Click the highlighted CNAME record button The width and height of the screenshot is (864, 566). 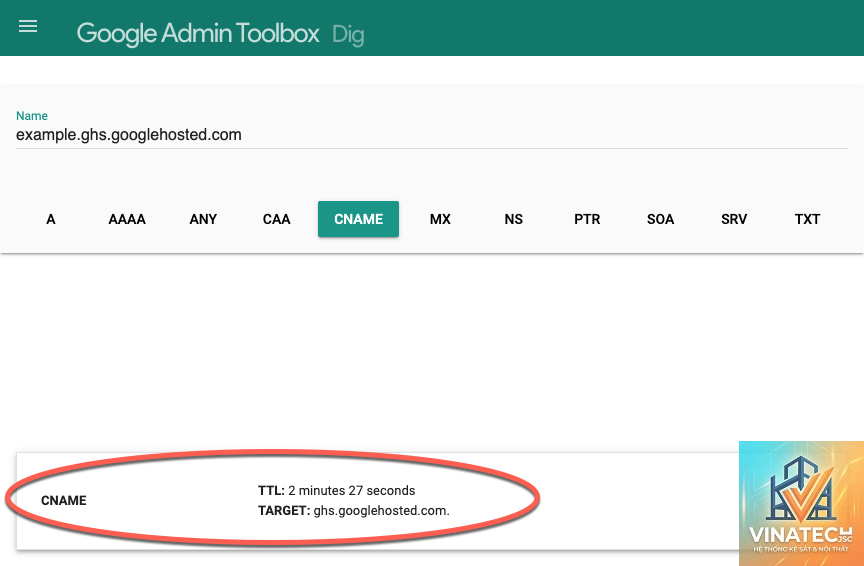click(358, 219)
